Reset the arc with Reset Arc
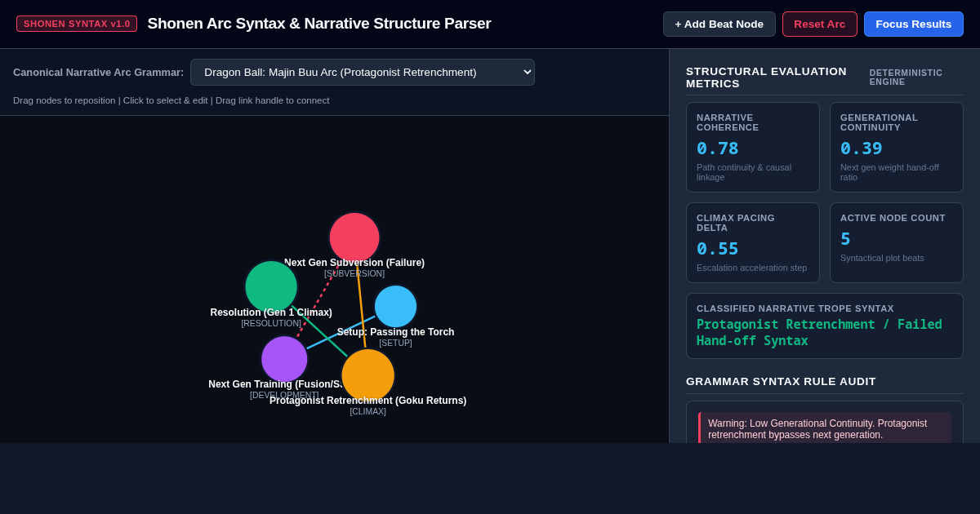Image resolution: width=980 pixels, height=514 pixels. (x=820, y=24)
